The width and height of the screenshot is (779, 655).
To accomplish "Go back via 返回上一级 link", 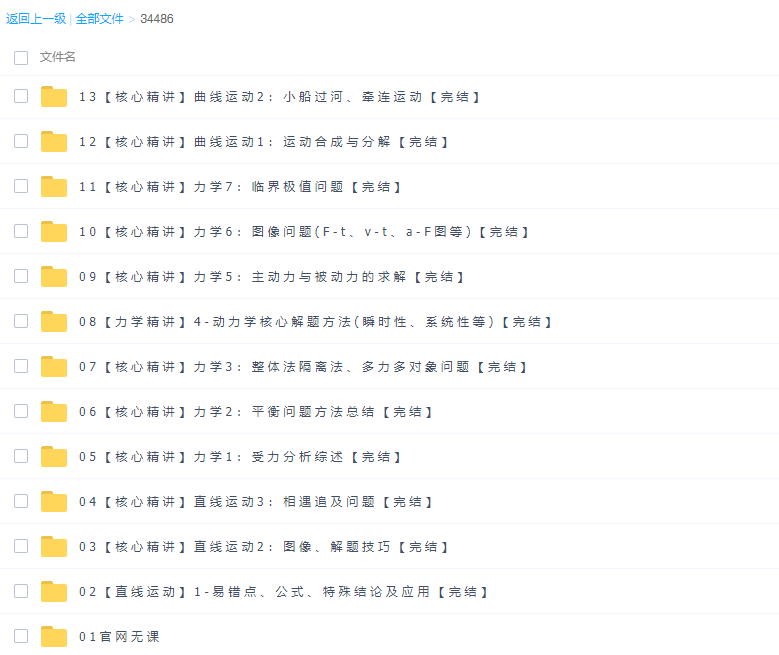I will coord(35,19).
